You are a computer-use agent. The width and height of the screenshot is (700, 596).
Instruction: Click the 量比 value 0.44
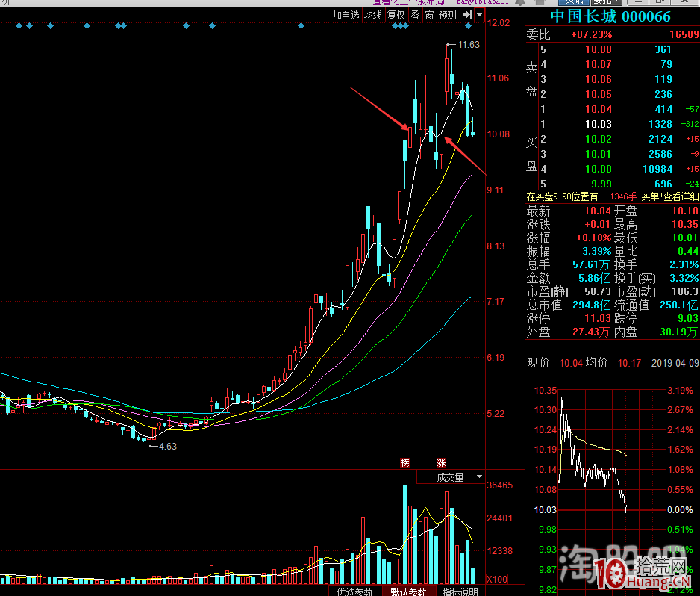click(x=688, y=251)
